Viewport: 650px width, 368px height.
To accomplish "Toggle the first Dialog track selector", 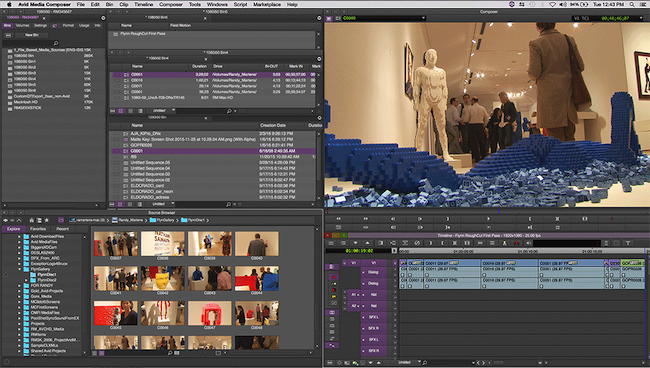I will click(x=374, y=272).
